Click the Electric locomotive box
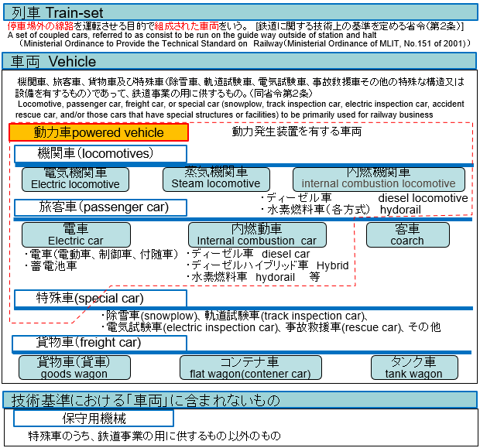Screen dimensions: 480x448 tap(75, 180)
